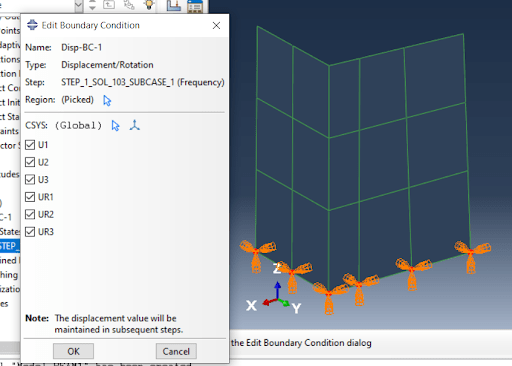The image size is (512, 366).
Task: Click the calendar-like toolbar icon
Action: [x=195, y=6]
